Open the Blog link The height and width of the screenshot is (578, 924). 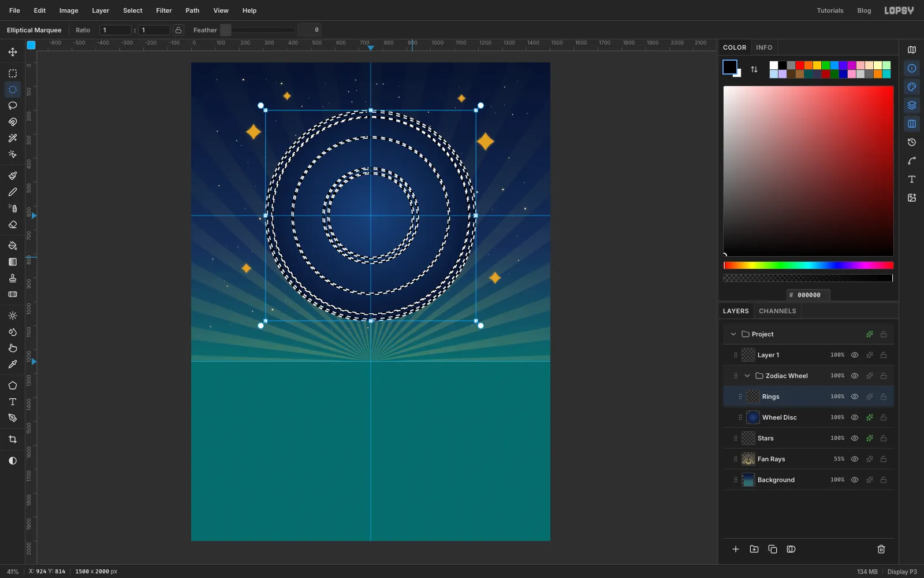click(864, 10)
